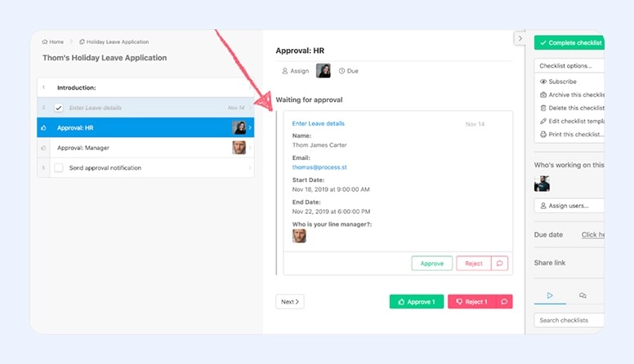Viewport: 634px width, 364px height.
Task: Click the line manager avatar in the card
Action: click(299, 236)
